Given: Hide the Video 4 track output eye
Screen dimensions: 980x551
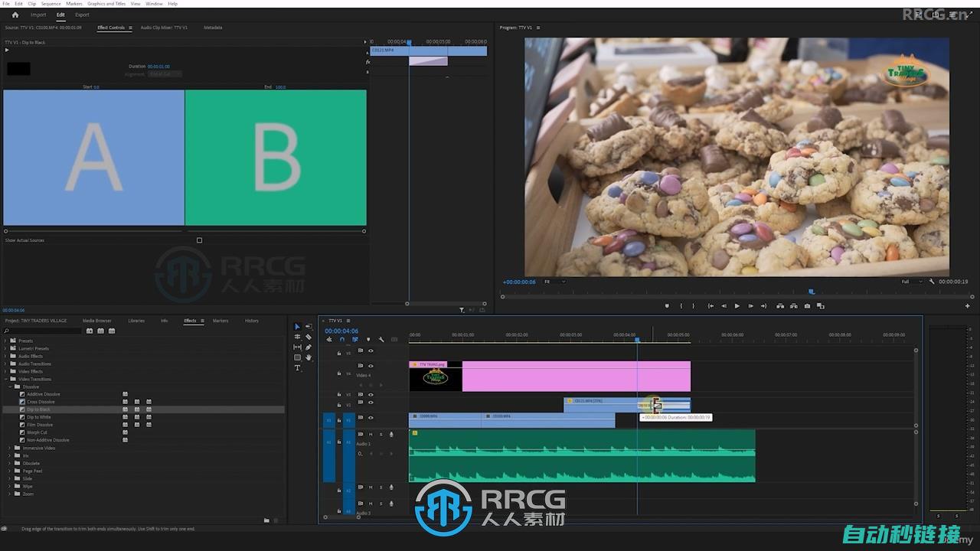Looking at the screenshot, I should pyautogui.click(x=371, y=366).
